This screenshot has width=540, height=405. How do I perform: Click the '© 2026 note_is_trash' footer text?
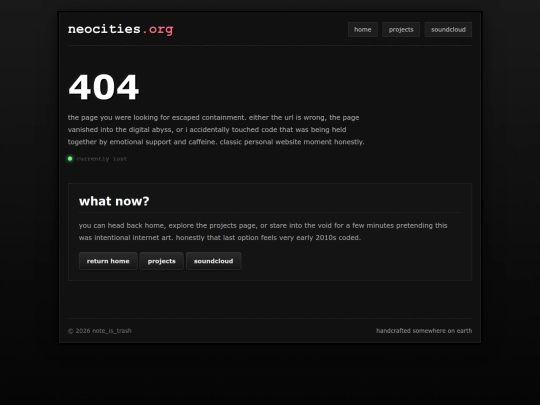click(100, 331)
